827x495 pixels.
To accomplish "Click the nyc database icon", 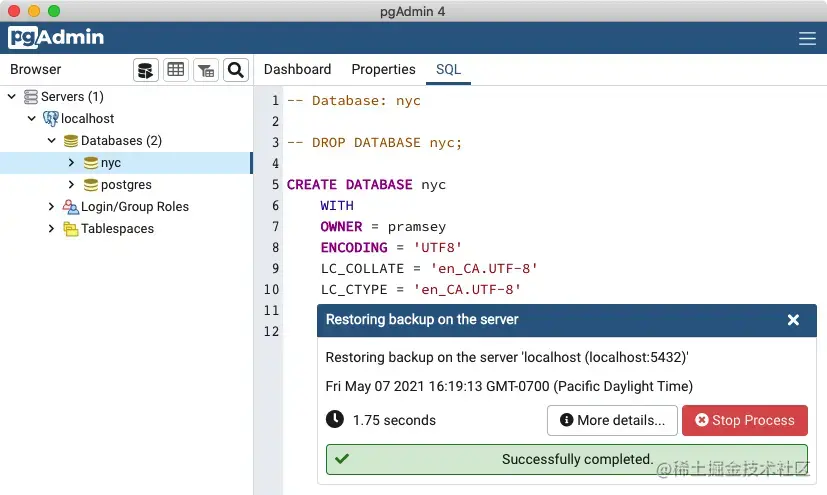I will (x=91, y=163).
